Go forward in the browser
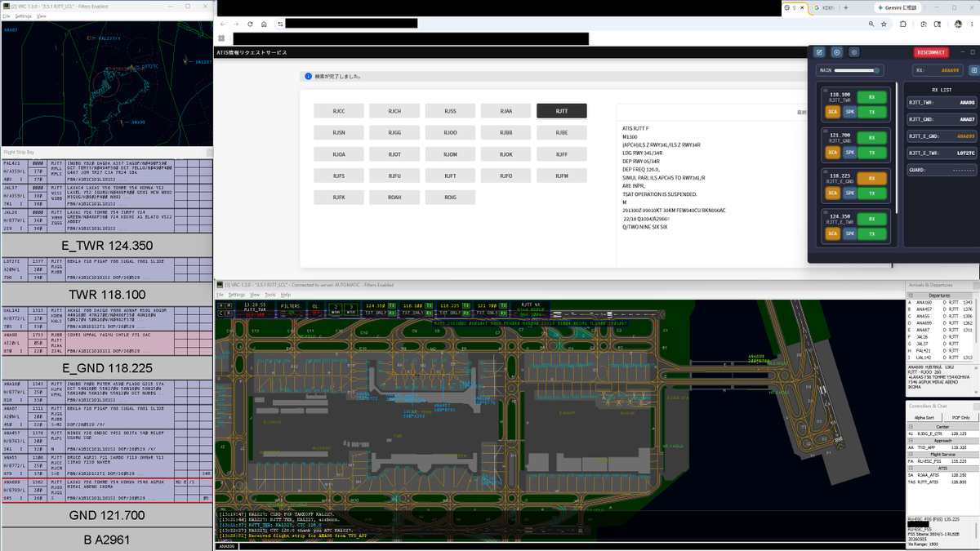 [237, 24]
